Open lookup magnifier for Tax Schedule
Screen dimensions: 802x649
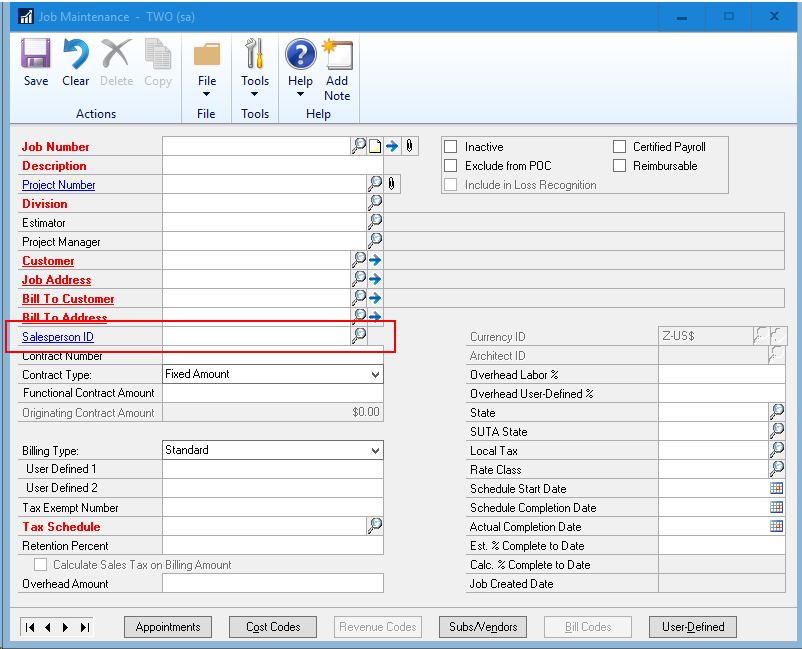tap(375, 527)
